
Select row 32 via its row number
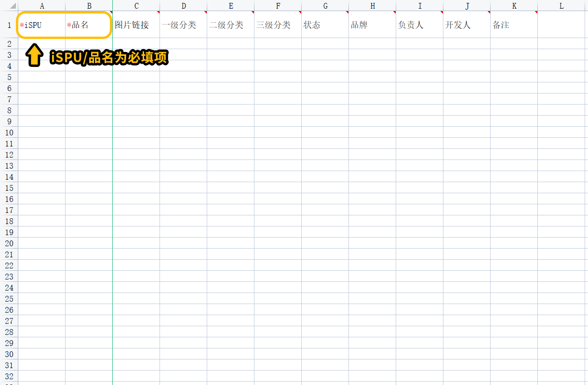pyautogui.click(x=9, y=376)
